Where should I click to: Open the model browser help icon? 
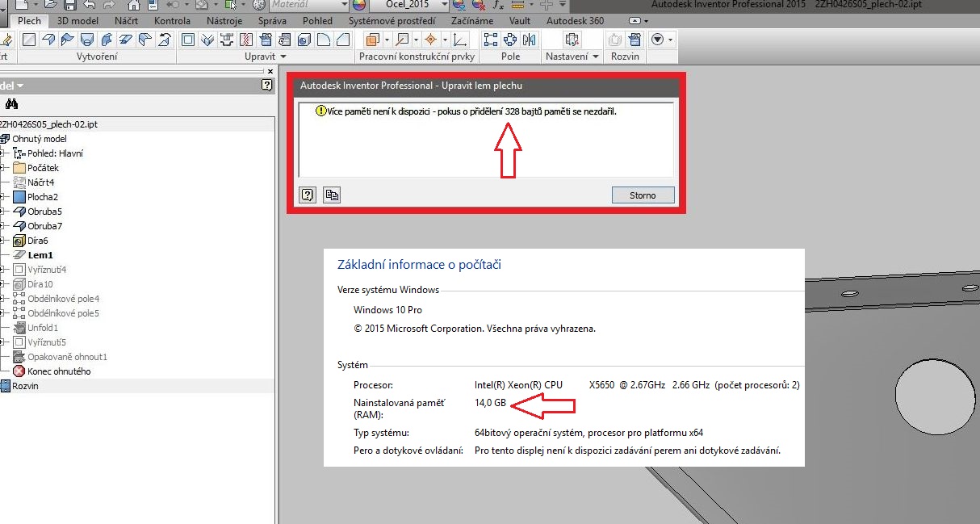(x=266, y=85)
